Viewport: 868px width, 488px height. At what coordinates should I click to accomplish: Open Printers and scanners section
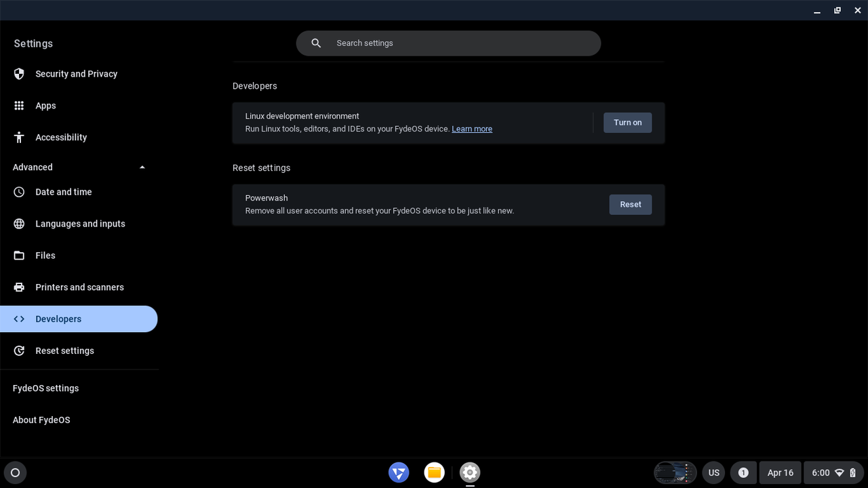pos(79,287)
